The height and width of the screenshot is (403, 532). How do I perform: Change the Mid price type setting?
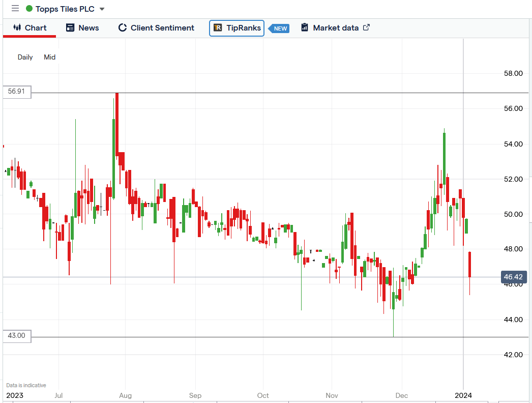point(49,57)
